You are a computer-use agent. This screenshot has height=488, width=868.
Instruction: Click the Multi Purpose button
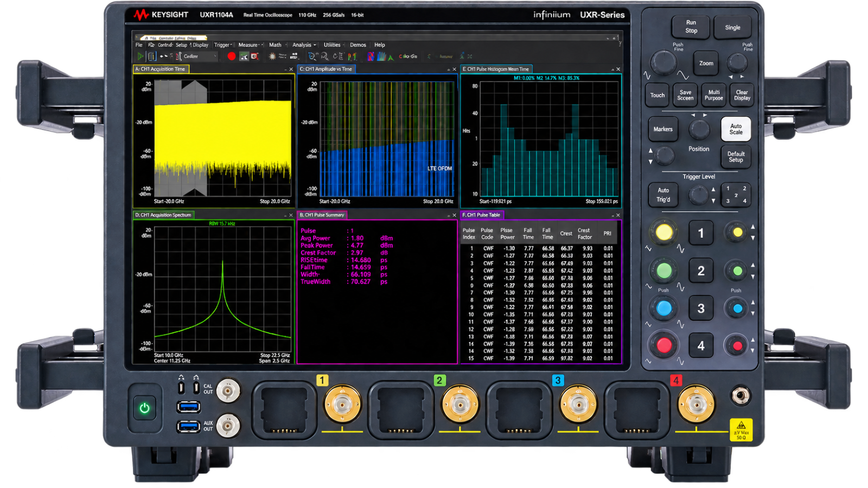pos(714,95)
